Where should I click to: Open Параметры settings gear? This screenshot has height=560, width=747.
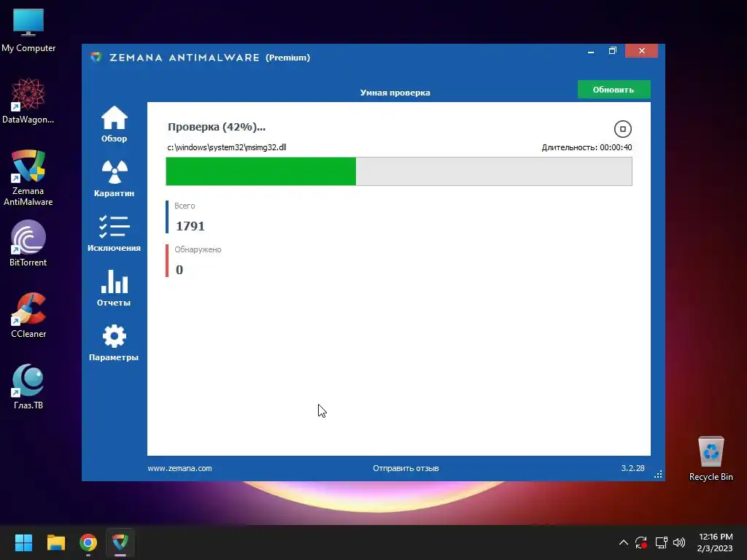114,343
